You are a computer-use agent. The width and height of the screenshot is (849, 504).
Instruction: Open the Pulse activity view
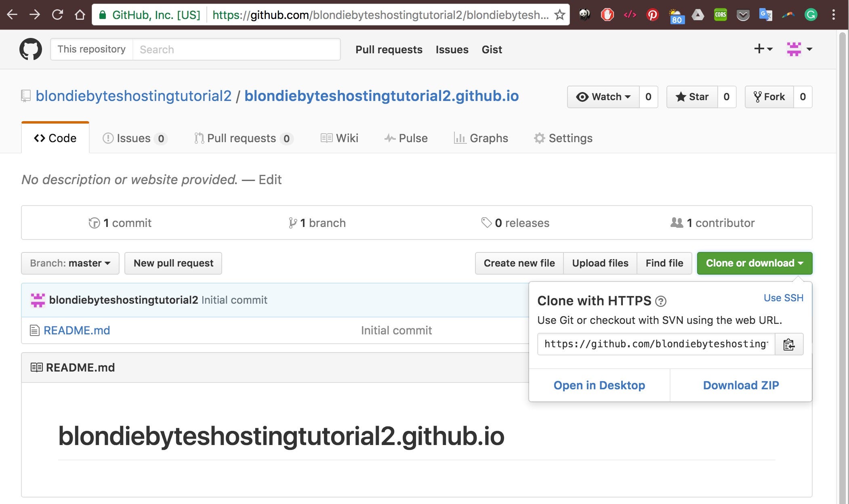(x=406, y=138)
